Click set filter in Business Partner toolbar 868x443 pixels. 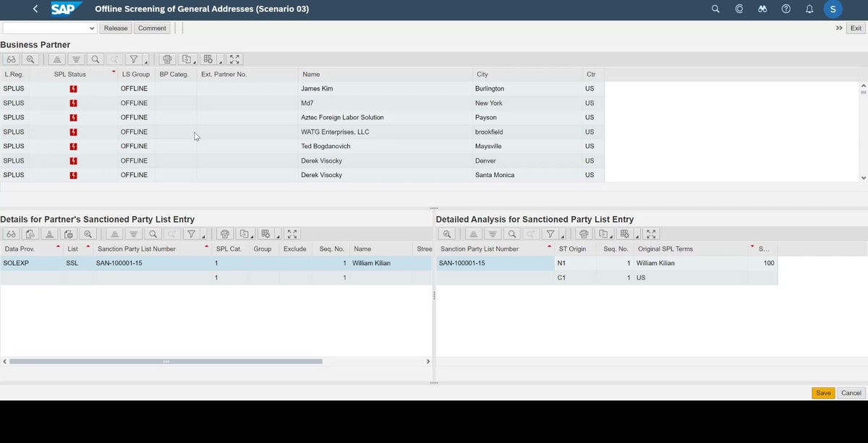tap(133, 59)
